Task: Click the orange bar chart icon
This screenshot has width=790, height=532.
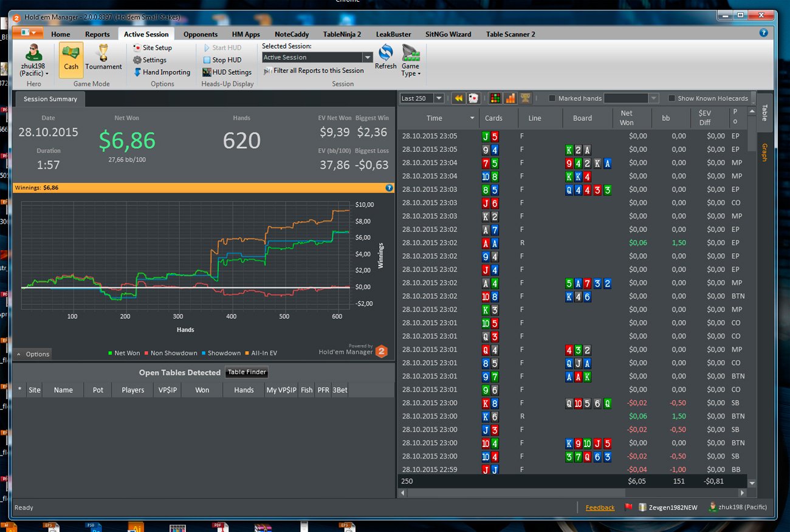Action: tap(510, 98)
